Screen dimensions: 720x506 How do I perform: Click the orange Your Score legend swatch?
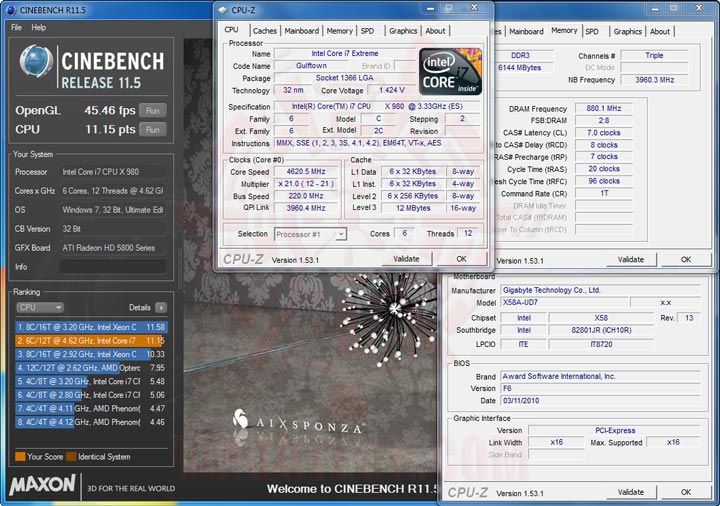tap(20, 456)
